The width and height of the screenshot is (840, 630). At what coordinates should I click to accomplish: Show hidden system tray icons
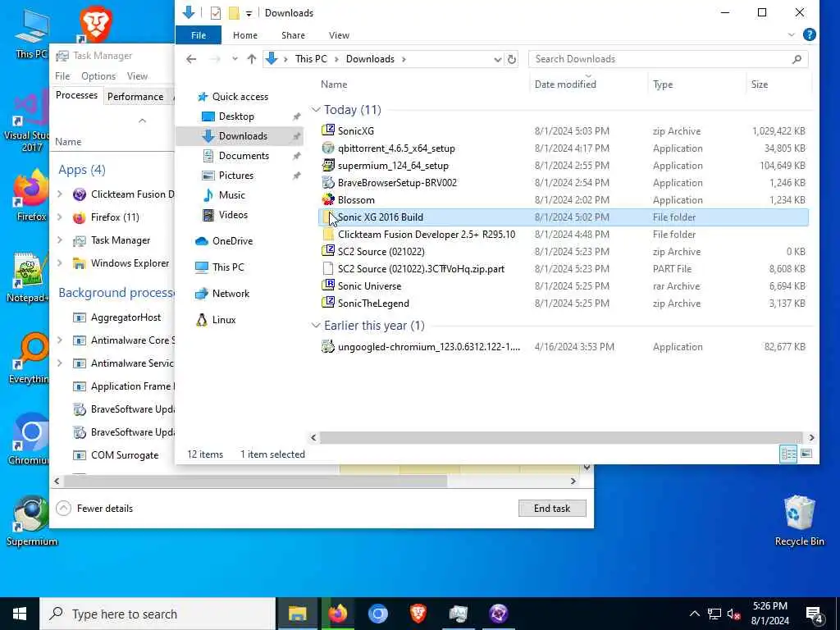pyautogui.click(x=694, y=614)
